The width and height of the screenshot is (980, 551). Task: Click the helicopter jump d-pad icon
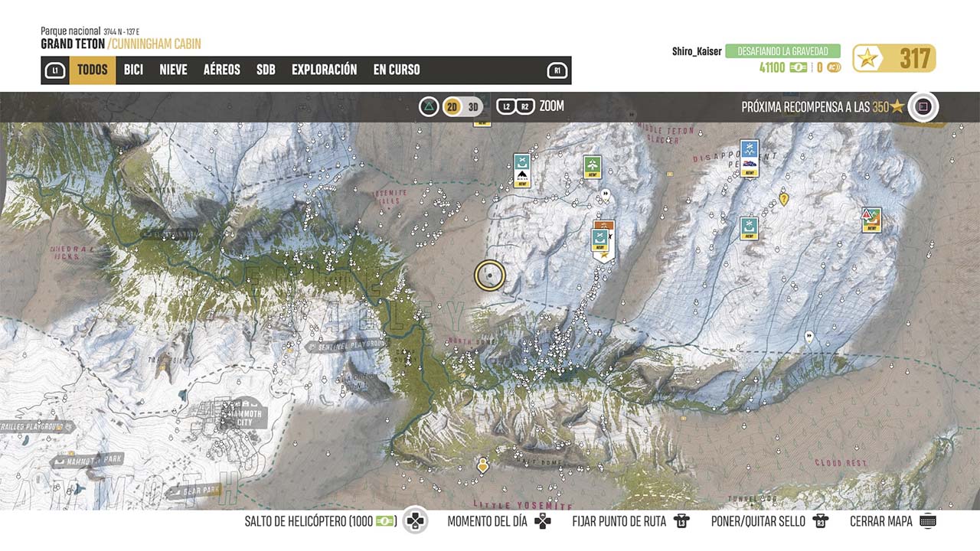[415, 521]
